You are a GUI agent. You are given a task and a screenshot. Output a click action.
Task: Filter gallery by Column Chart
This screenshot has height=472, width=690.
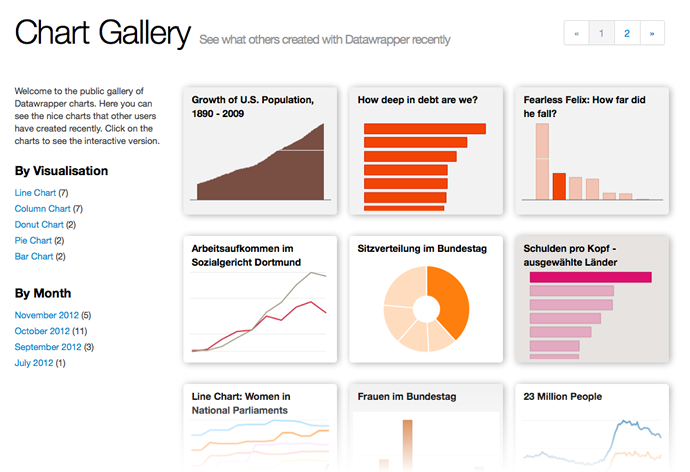42,208
